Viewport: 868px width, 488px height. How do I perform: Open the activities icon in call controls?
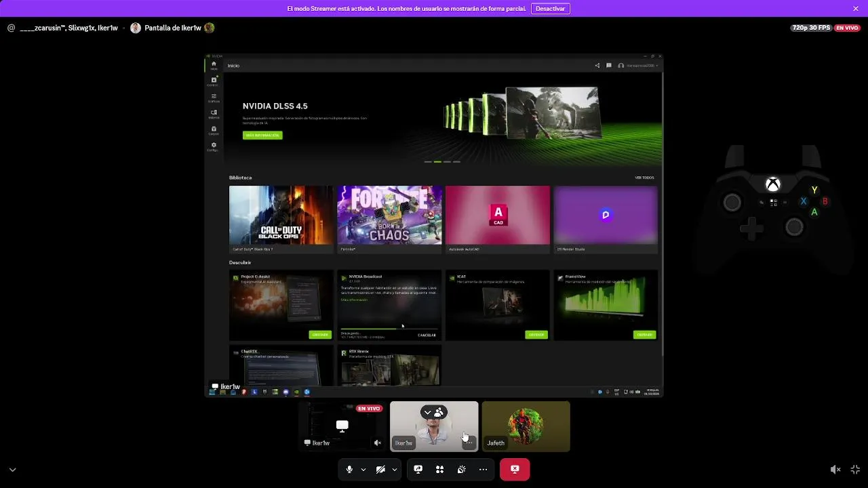[439, 469]
